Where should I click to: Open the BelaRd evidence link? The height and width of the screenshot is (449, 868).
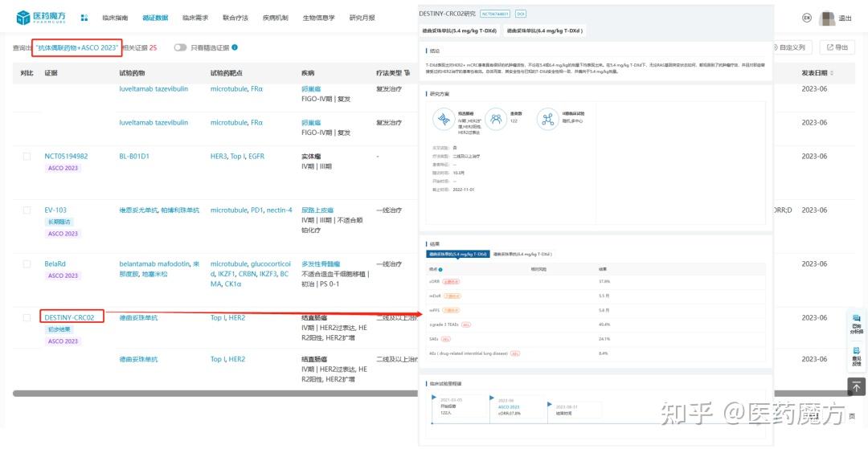55,263
